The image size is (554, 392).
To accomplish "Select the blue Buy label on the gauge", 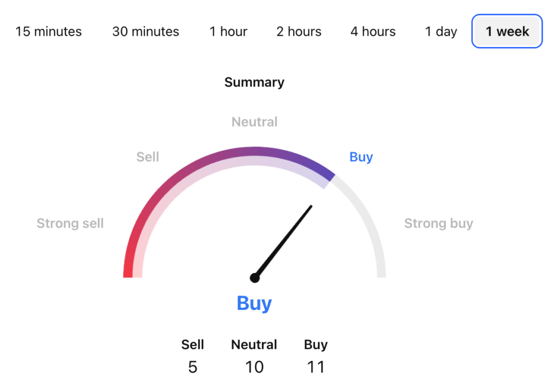I will pyautogui.click(x=361, y=157).
